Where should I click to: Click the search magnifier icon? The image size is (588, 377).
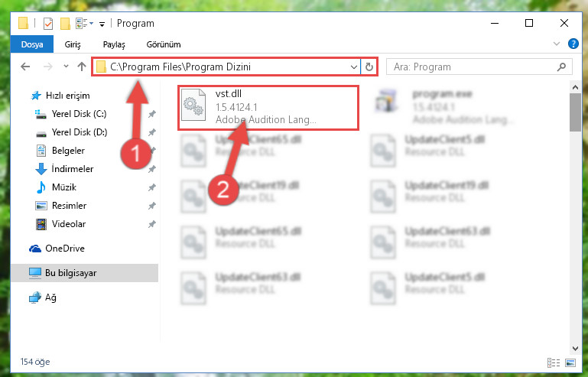(561, 67)
